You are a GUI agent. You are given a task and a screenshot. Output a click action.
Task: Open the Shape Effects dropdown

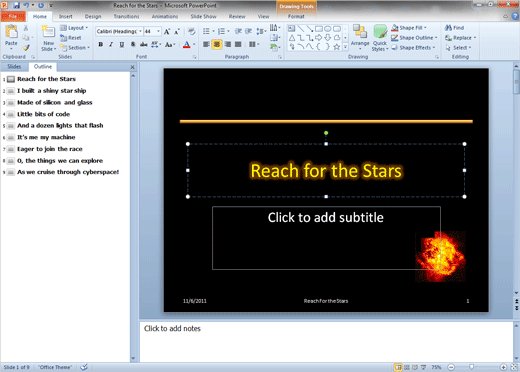click(413, 48)
